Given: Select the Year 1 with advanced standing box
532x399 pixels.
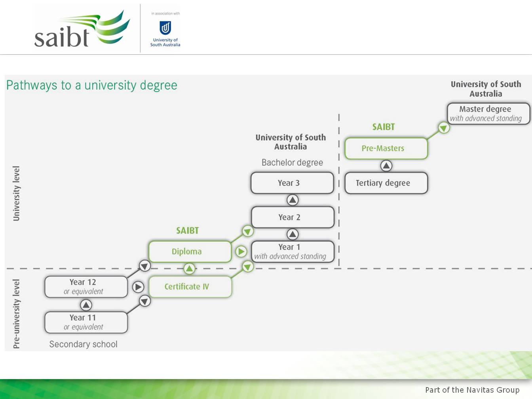Looking at the screenshot, I should click(293, 251).
